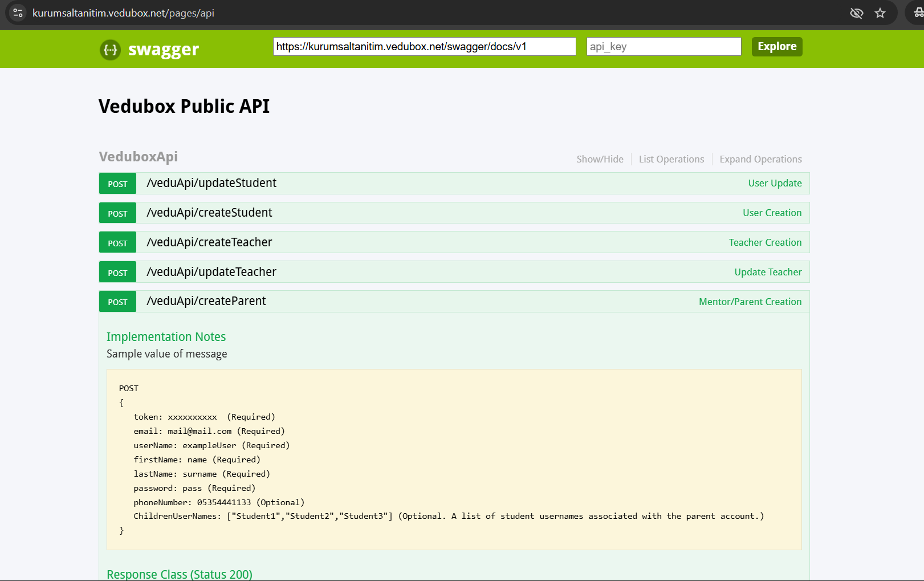Focus the api_key input field
The image size is (924, 581).
click(x=664, y=47)
